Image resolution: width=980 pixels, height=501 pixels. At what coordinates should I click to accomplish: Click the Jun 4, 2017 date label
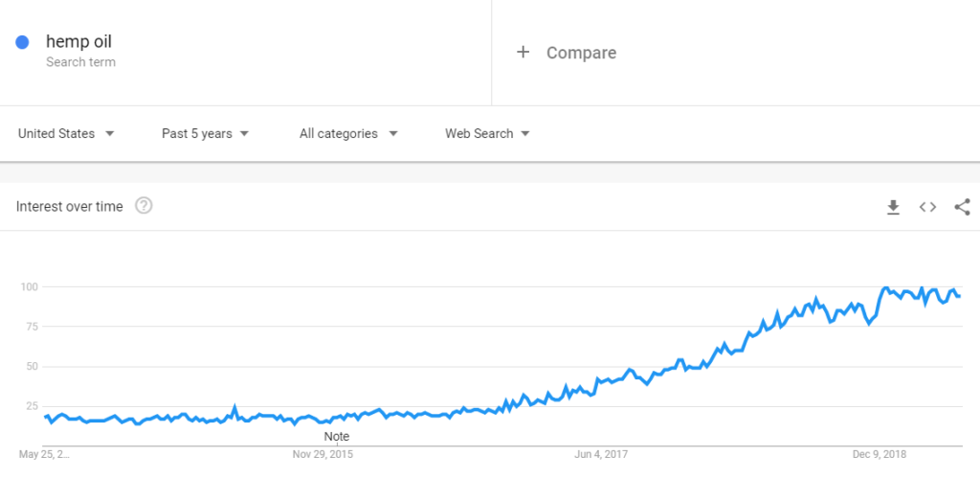coord(601,454)
